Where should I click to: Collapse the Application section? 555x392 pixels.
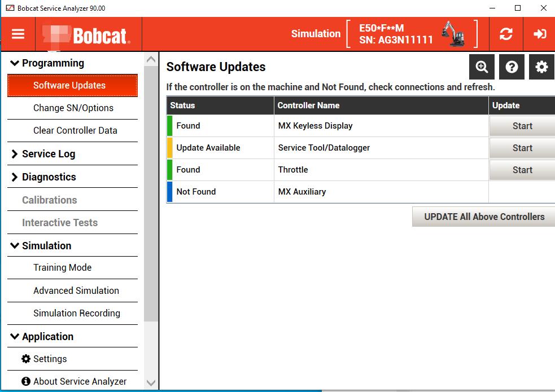[15, 336]
